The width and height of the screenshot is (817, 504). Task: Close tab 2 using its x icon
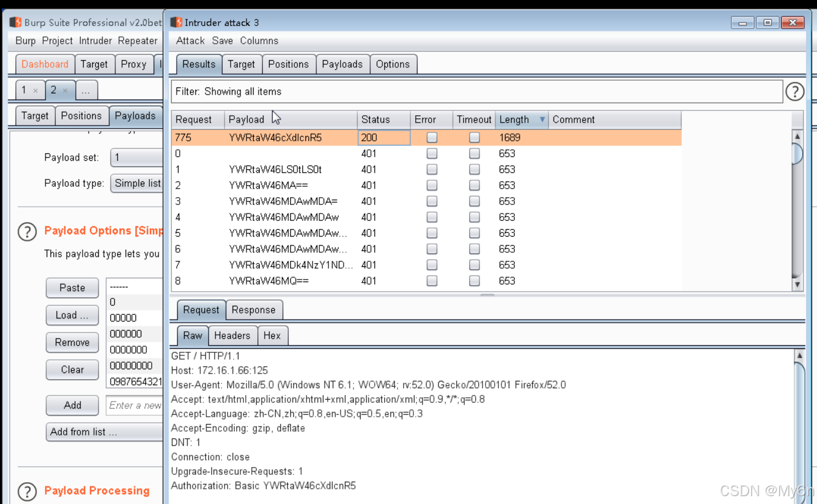[65, 90]
